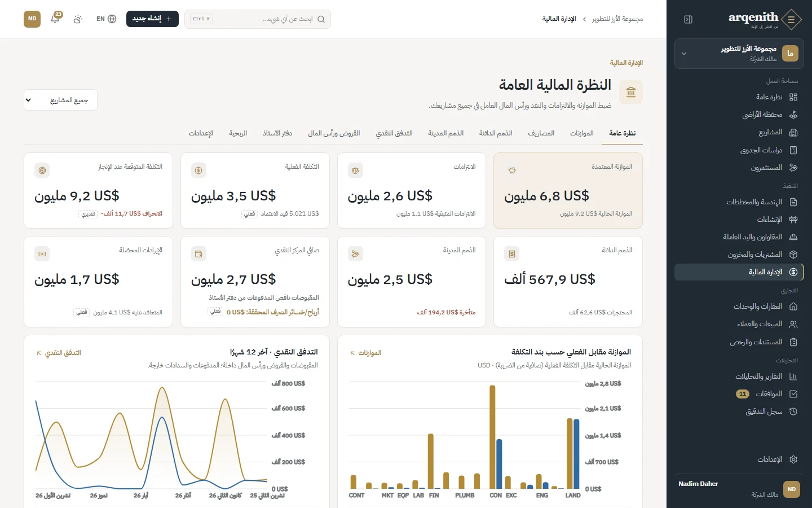Click مجموعة الأرز للتطوير breadcrumb
812x508 pixels.
[x=617, y=19]
